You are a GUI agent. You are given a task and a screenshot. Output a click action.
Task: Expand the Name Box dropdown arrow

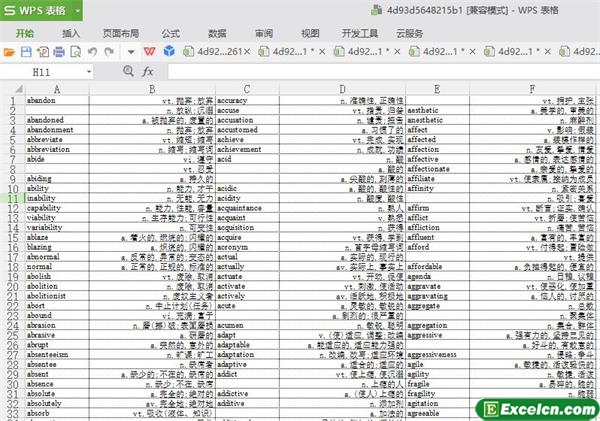pyautogui.click(x=89, y=72)
